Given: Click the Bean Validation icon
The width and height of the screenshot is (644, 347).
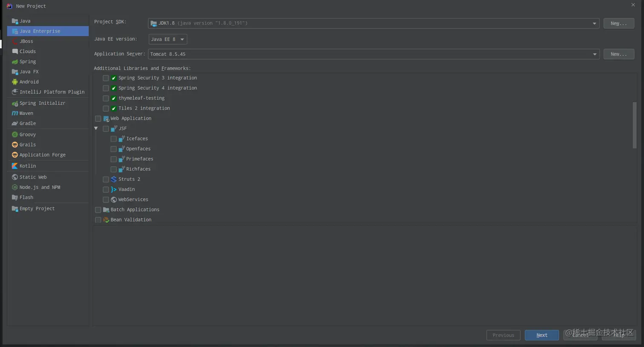Looking at the screenshot, I should pos(106,220).
